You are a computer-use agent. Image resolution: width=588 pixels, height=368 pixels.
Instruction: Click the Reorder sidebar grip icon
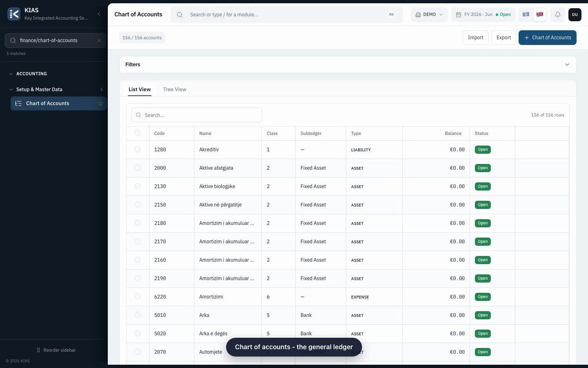tap(38, 350)
